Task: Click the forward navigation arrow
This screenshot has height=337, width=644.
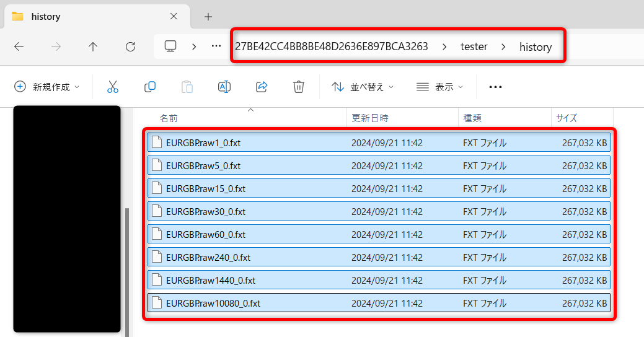Action: pos(56,47)
